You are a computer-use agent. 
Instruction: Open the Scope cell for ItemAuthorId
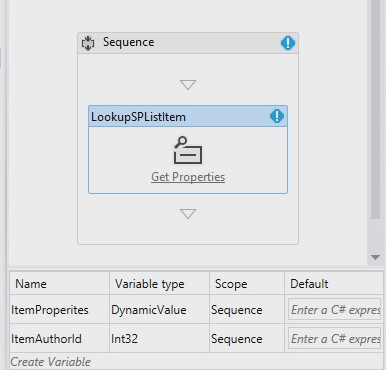(247, 339)
